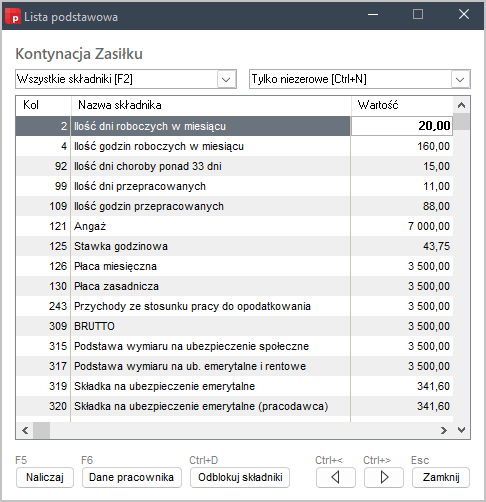This screenshot has height=502, width=486.
Task: Click the horizontal scroll left arrow
Action: click(25, 430)
